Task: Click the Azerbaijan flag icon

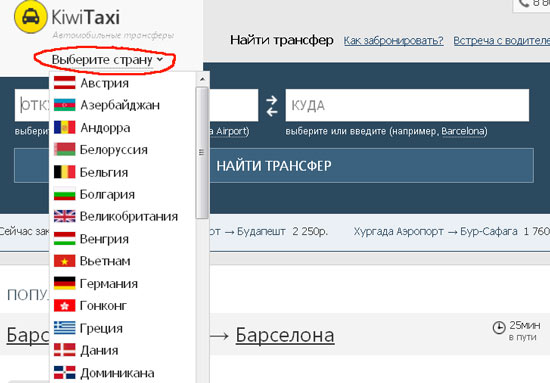Action: tap(65, 105)
